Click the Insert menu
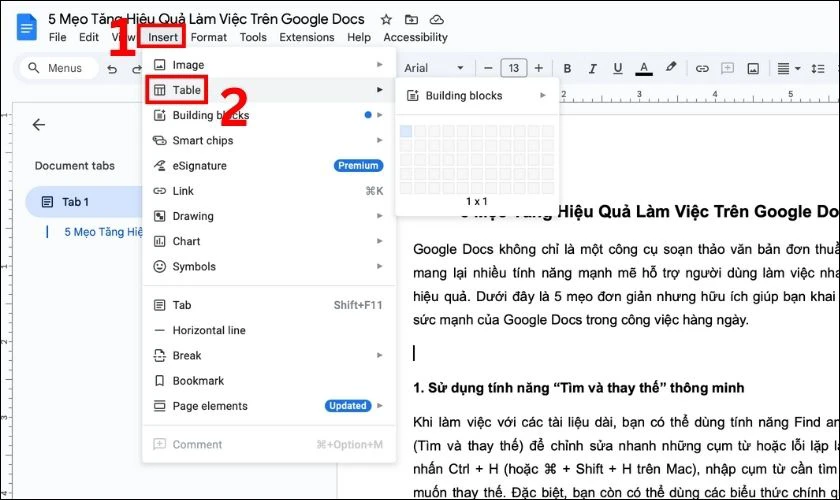This screenshot has width=840, height=500. (163, 37)
